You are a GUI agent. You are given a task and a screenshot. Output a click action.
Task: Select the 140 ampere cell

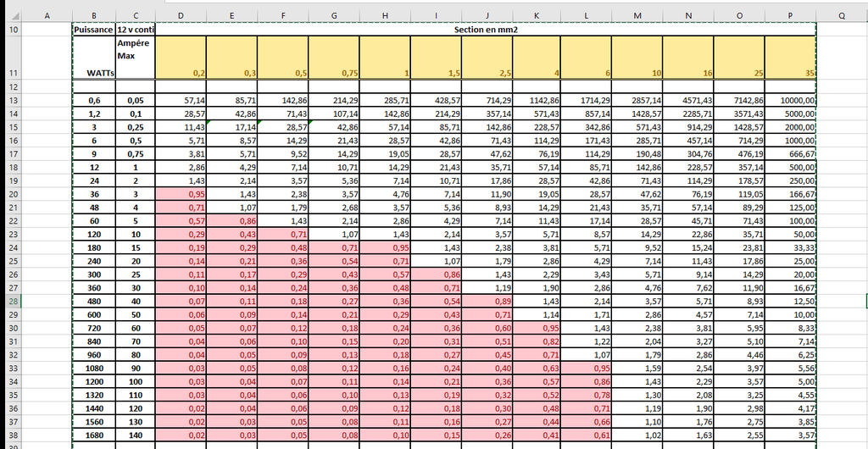(135, 435)
